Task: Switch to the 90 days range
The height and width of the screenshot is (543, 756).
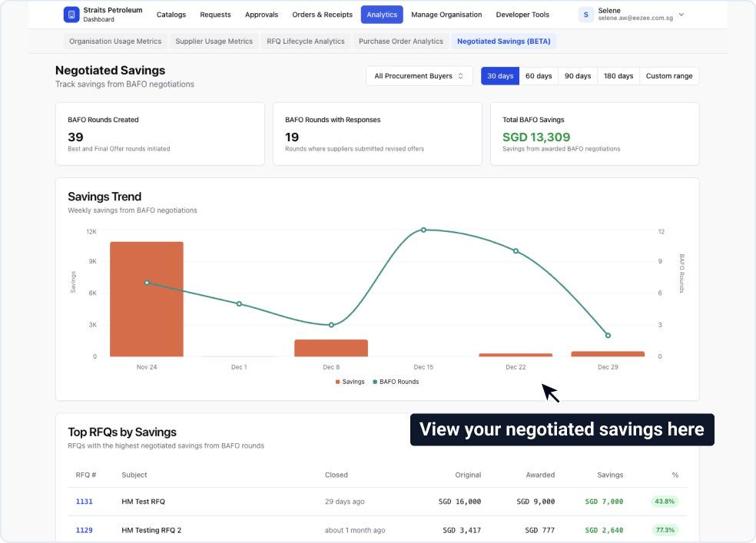Action: (577, 76)
